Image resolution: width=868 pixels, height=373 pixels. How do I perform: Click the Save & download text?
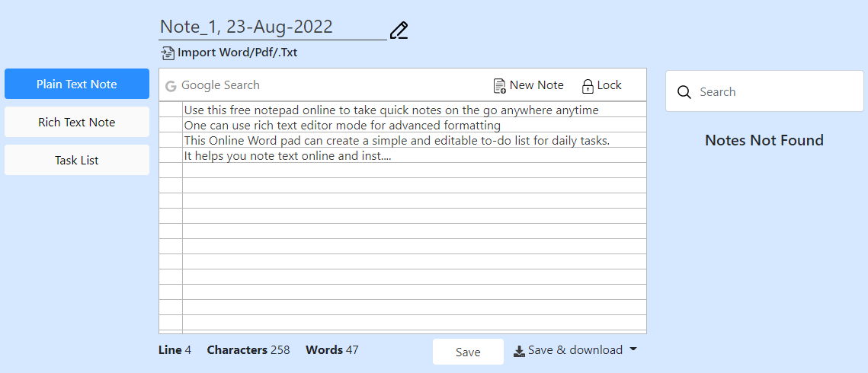click(x=575, y=350)
